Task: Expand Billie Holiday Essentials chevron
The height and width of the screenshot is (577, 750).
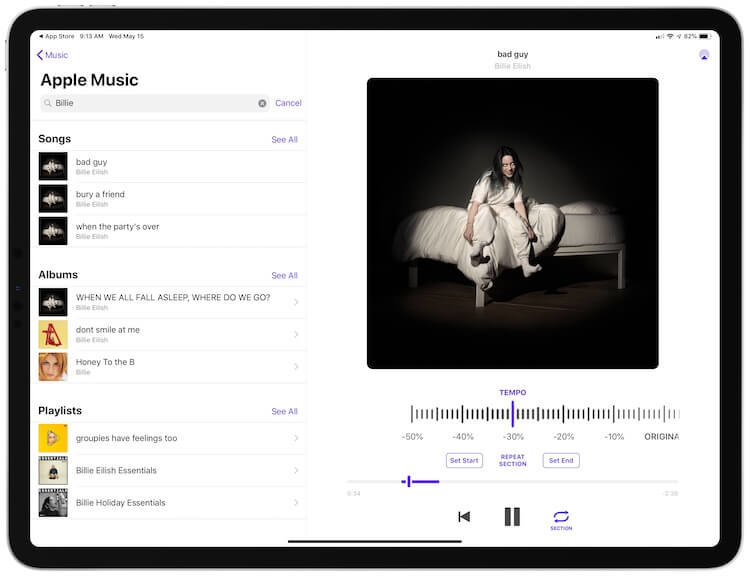Action: coord(296,502)
